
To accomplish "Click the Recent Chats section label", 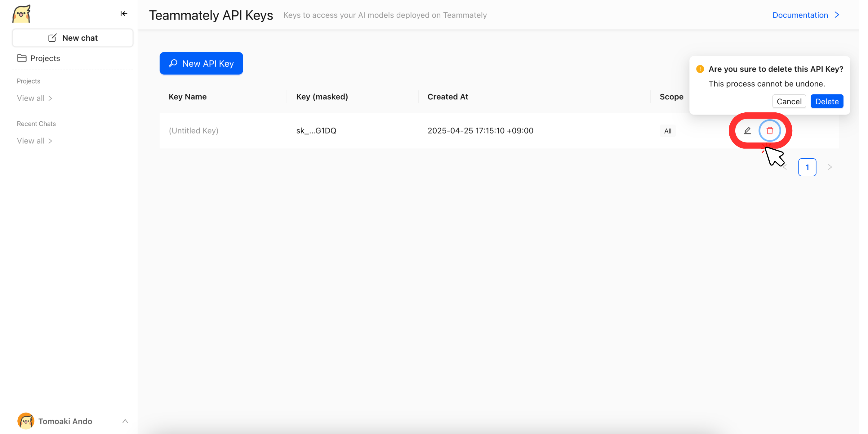I will coord(36,124).
